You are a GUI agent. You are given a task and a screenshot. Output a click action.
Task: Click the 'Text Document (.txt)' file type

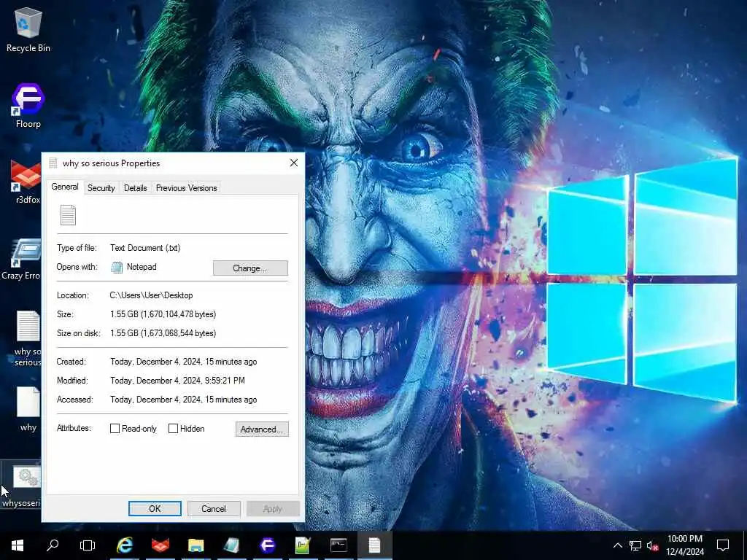click(145, 248)
